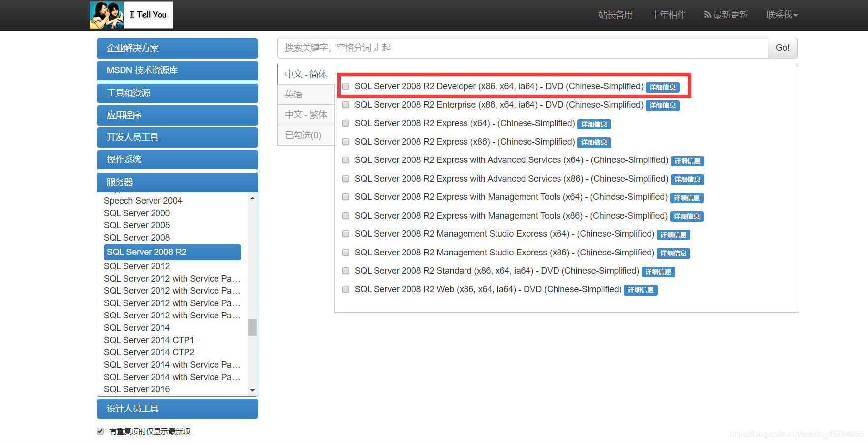Check SQL Server 2008 R2 Developer DVD checkbox
The image size is (868, 443).
(x=346, y=86)
